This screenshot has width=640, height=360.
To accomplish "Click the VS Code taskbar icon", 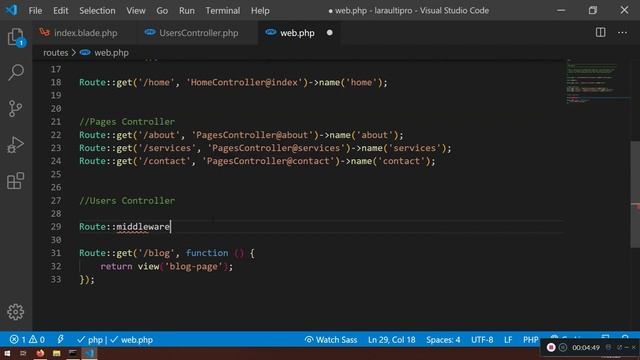I will [x=89, y=353].
